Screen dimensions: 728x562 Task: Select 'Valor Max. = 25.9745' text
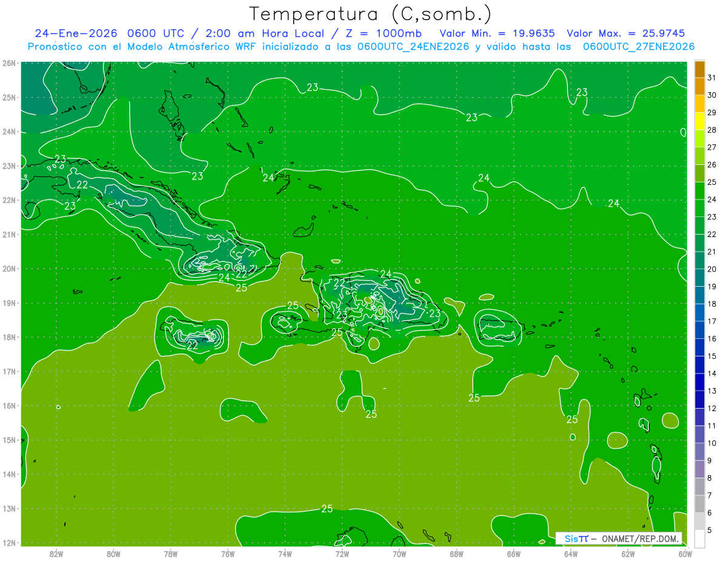click(x=627, y=33)
